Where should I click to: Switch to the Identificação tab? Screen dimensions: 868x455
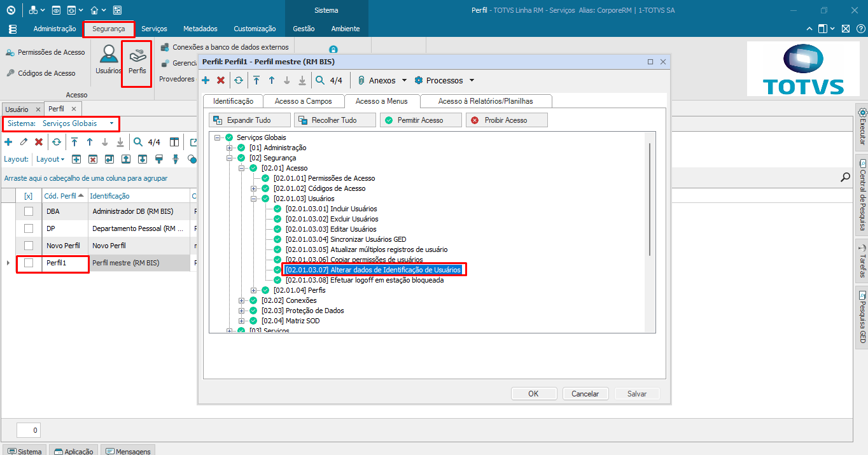pyautogui.click(x=233, y=101)
